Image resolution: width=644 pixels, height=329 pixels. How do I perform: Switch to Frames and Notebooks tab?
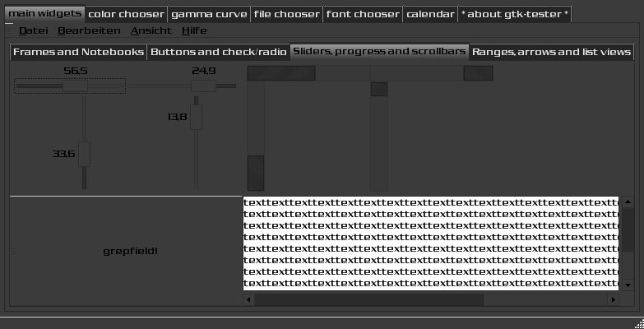click(x=78, y=52)
